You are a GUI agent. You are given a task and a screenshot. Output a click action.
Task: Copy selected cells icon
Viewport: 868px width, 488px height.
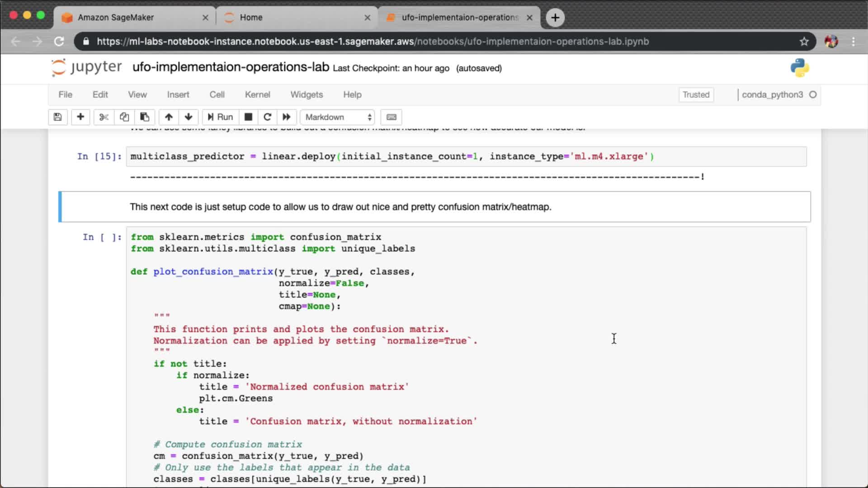(124, 117)
